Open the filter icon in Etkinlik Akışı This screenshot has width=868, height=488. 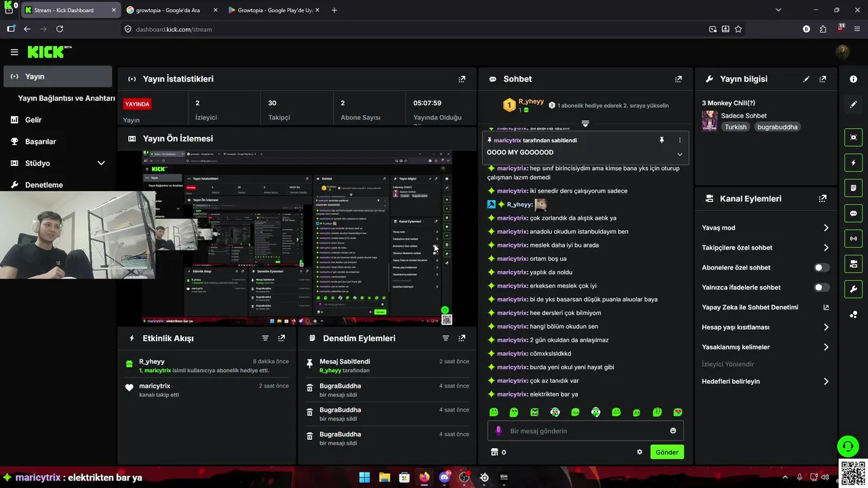(x=265, y=338)
